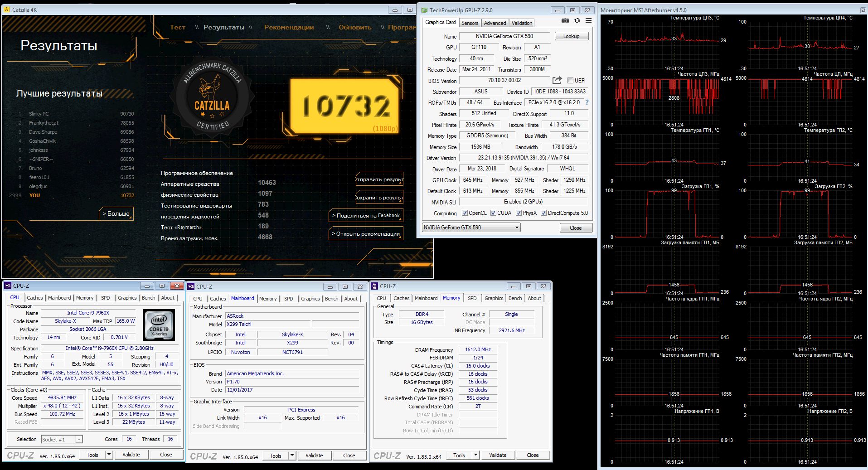
Task: Click the Catzilla 4K window title icon
Action: point(7,10)
